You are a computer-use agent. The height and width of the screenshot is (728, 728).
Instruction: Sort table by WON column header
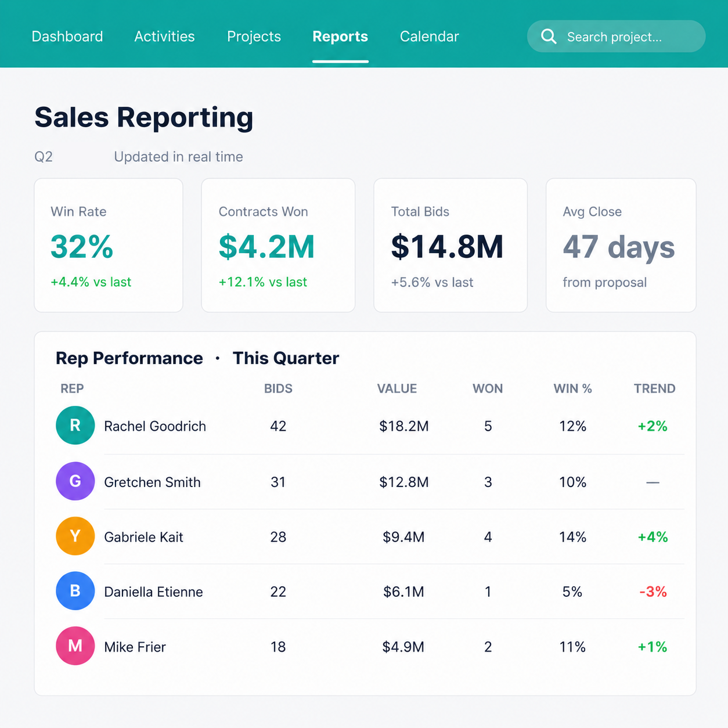pyautogui.click(x=488, y=388)
